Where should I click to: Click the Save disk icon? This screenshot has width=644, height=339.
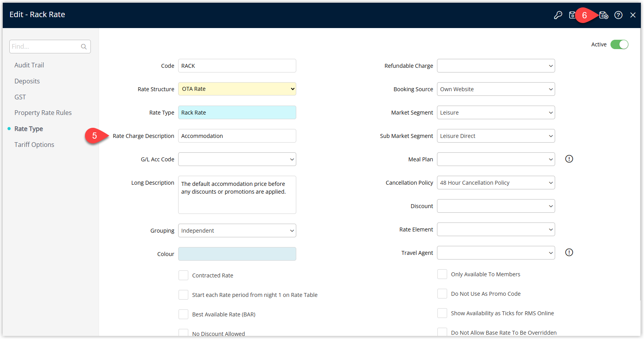point(572,15)
